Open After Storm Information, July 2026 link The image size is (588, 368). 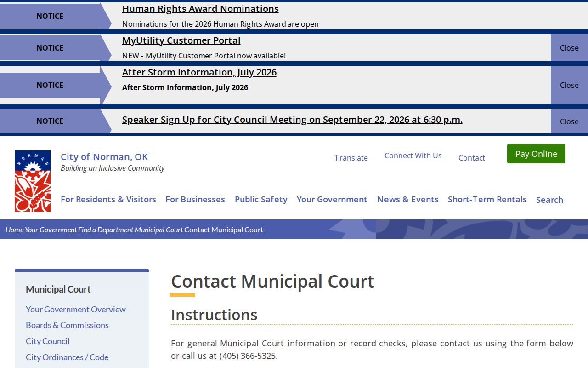coord(199,72)
